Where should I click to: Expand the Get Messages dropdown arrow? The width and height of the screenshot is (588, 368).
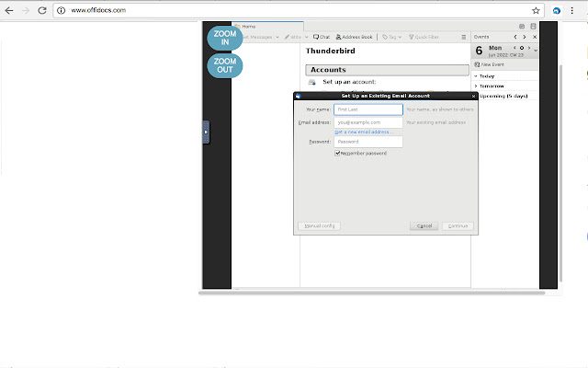coord(277,37)
